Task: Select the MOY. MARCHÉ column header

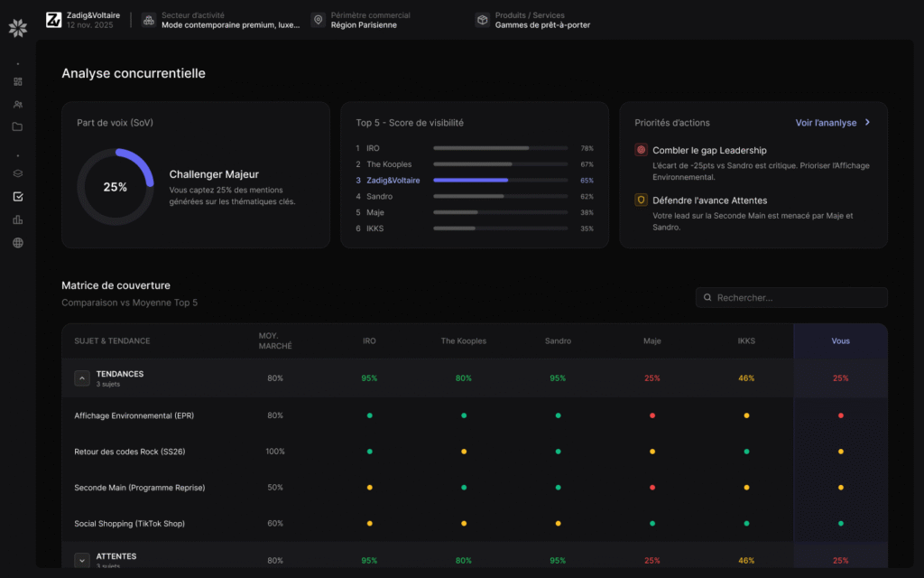Action: point(274,341)
